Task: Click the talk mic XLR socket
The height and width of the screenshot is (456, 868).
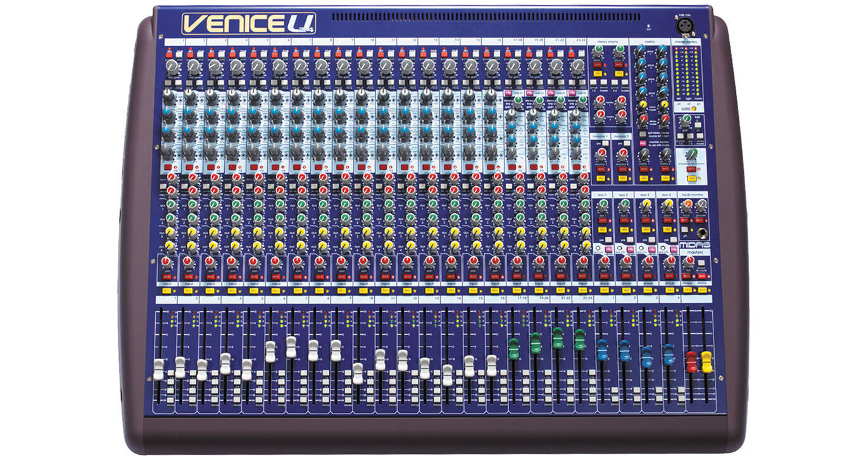Action: point(684,25)
